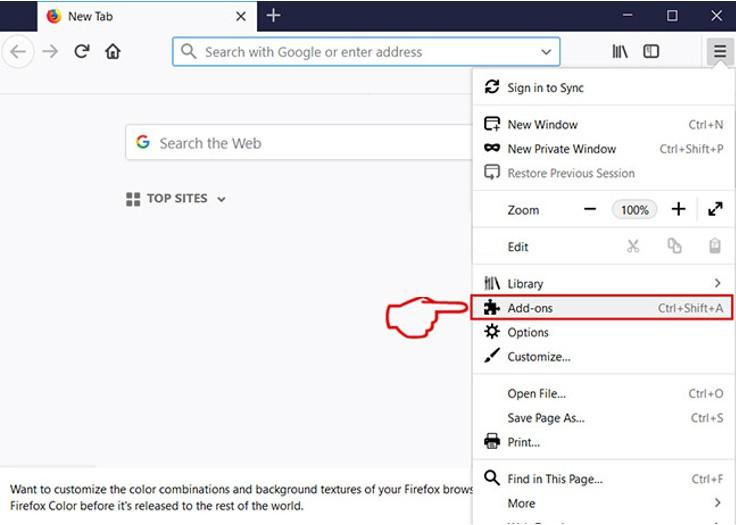This screenshot has width=736, height=525.
Task: Expand Library with its chevron arrow
Action: [717, 283]
